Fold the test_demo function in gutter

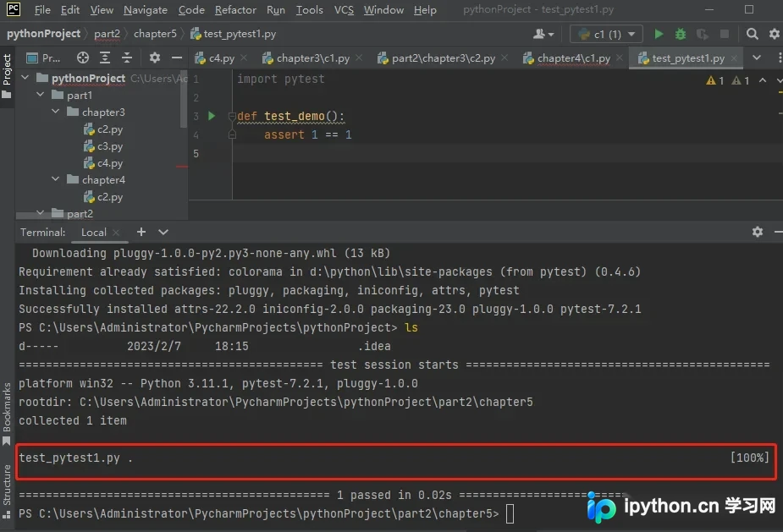click(x=232, y=116)
